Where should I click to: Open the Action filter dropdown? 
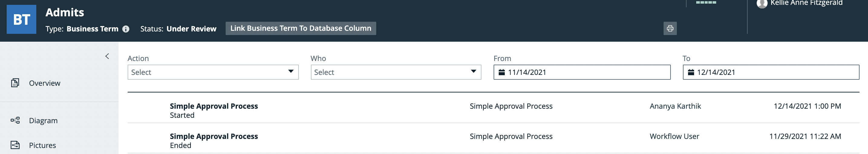pyautogui.click(x=213, y=72)
